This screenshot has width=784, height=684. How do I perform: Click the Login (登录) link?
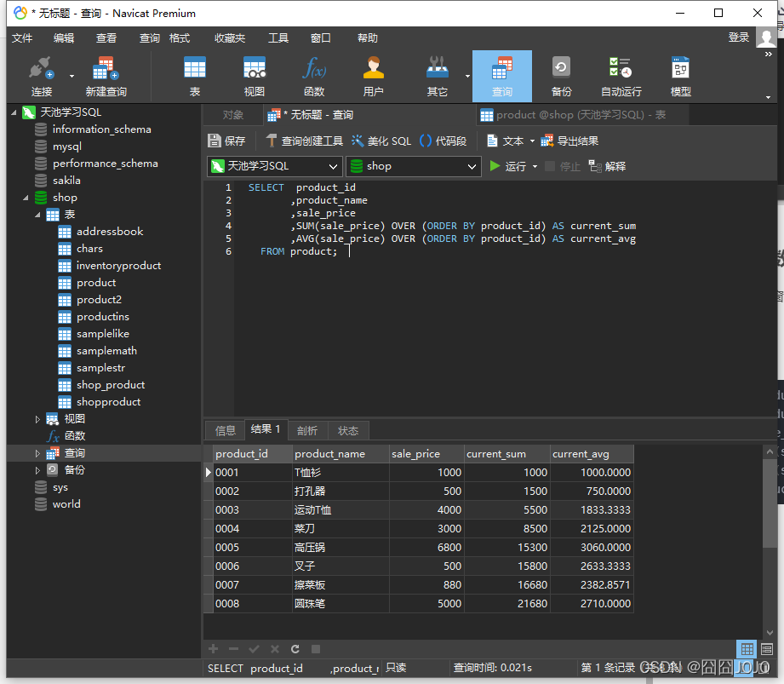click(x=739, y=37)
